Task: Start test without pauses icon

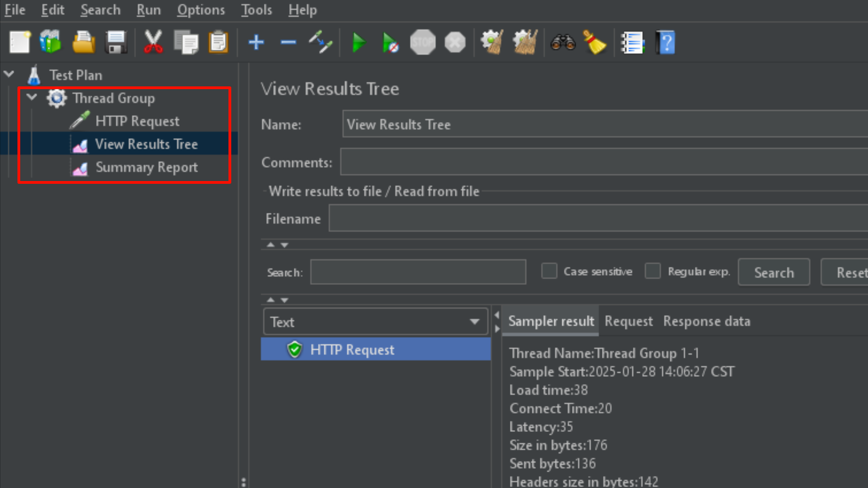Action: coord(390,42)
